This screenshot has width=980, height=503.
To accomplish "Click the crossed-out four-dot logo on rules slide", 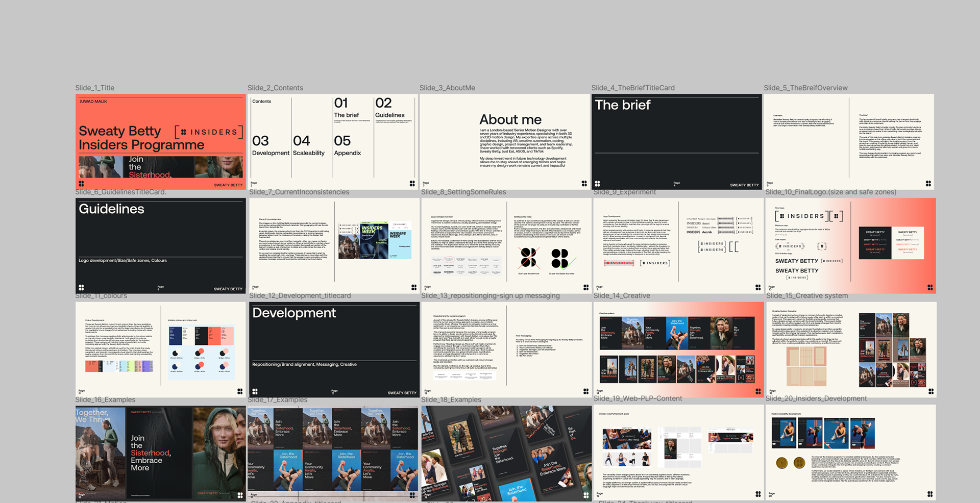I will click(528, 258).
